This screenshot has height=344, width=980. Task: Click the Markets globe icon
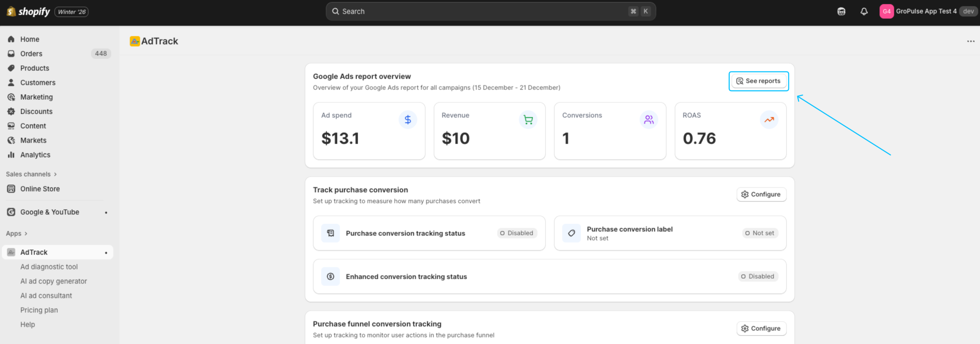[11, 140]
